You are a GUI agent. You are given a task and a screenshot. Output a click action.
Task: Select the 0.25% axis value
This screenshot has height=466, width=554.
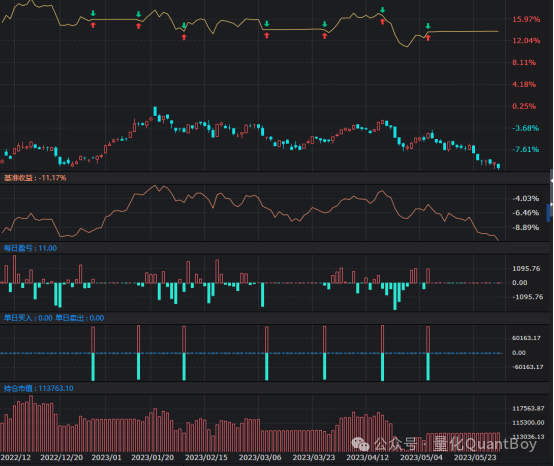(524, 106)
